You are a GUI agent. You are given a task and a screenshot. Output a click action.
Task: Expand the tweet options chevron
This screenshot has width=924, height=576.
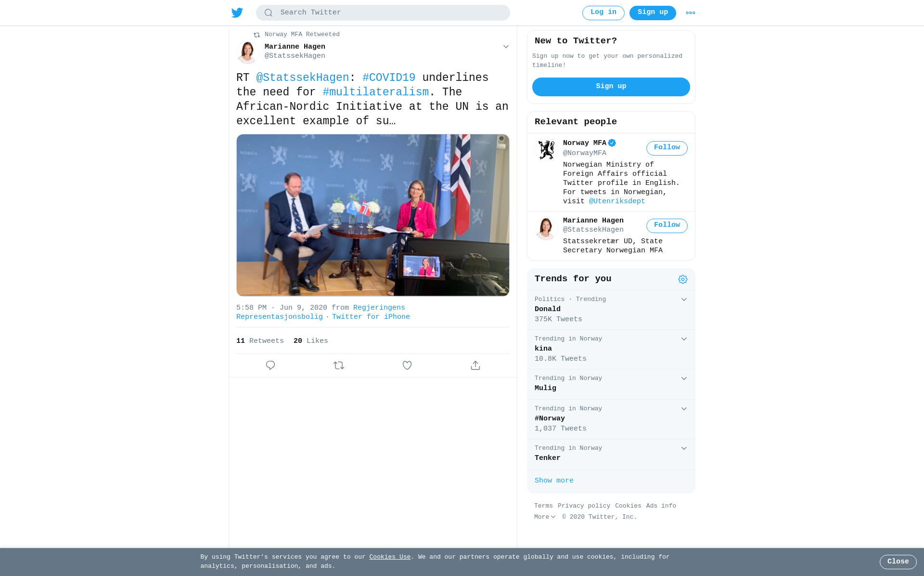(x=506, y=47)
